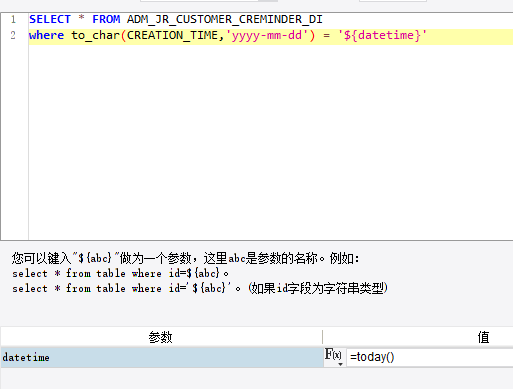Select line number 2 in gutter
This screenshot has height=389, width=513.
[13, 35]
